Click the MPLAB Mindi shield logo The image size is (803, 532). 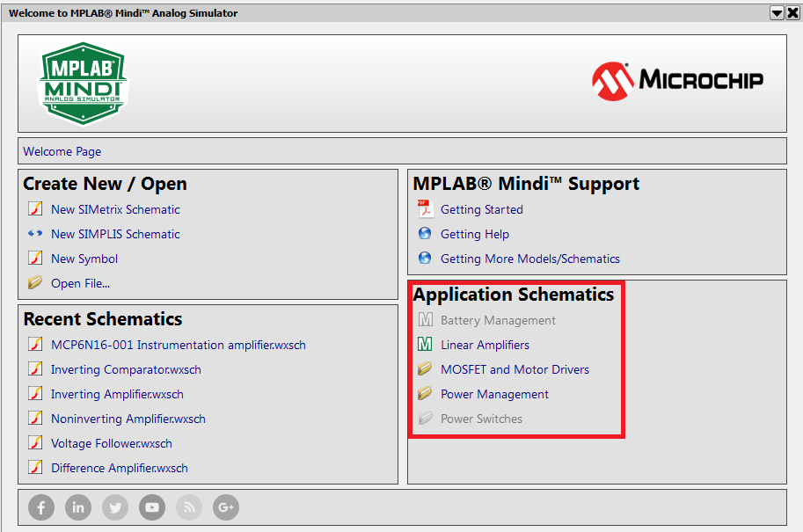[83, 82]
